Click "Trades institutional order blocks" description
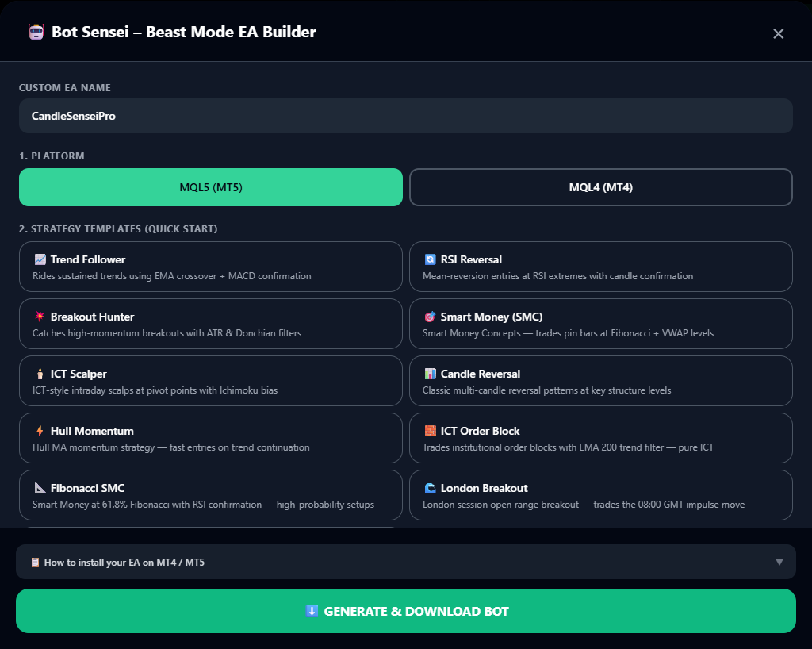Image resolution: width=812 pixels, height=649 pixels. [568, 447]
